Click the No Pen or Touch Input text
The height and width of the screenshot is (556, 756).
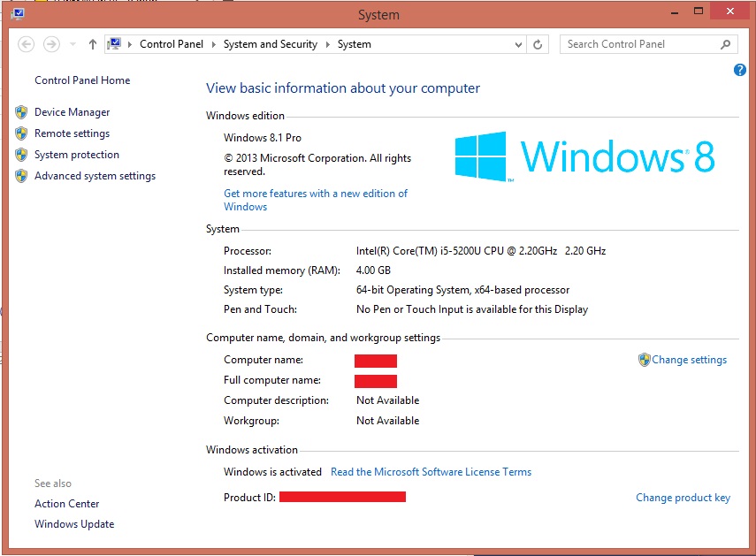pyautogui.click(x=472, y=309)
